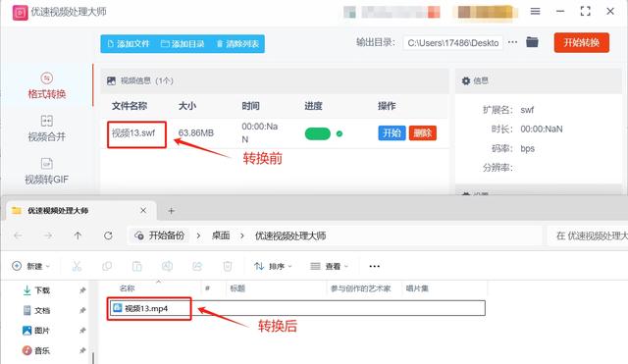The height and width of the screenshot is (364, 628).
Task: Click the three-dot browse button by output path
Action: tap(512, 42)
